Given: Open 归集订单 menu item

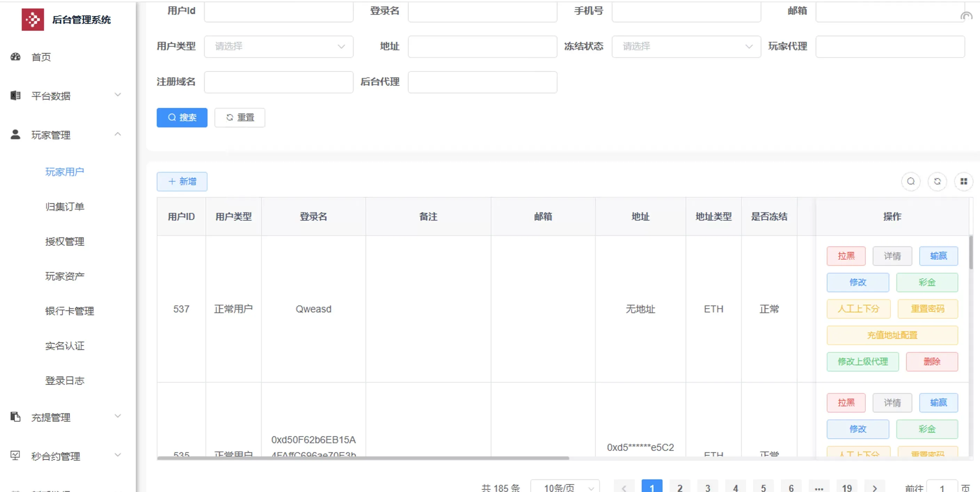Looking at the screenshot, I should 65,207.
